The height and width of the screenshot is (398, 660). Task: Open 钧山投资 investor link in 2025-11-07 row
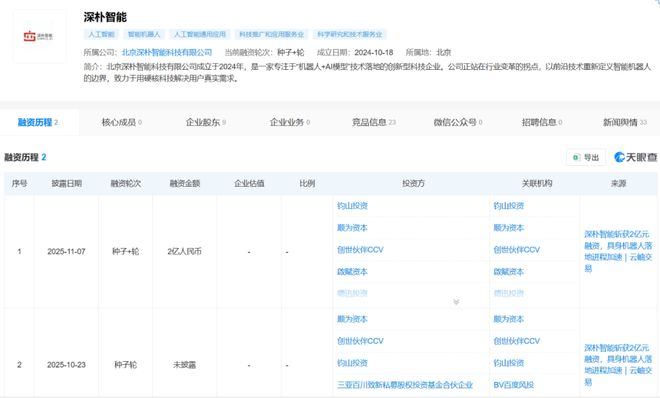pos(352,206)
